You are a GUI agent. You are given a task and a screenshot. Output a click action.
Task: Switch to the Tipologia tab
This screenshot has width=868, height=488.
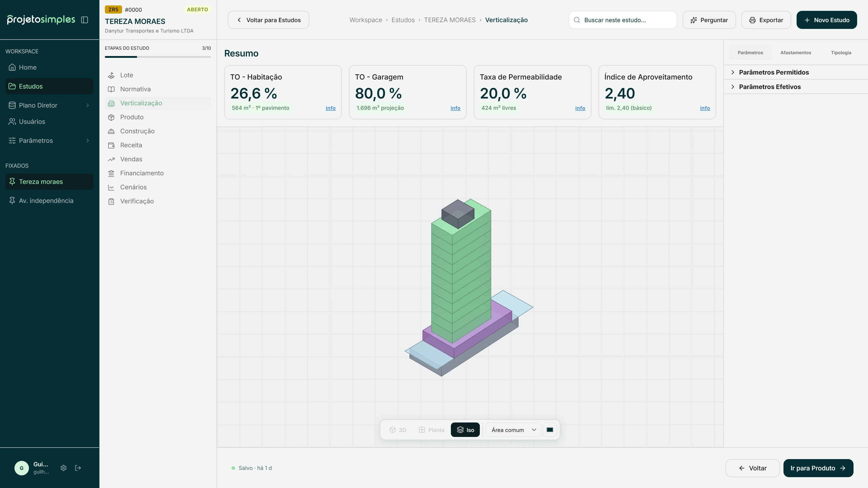(x=841, y=52)
